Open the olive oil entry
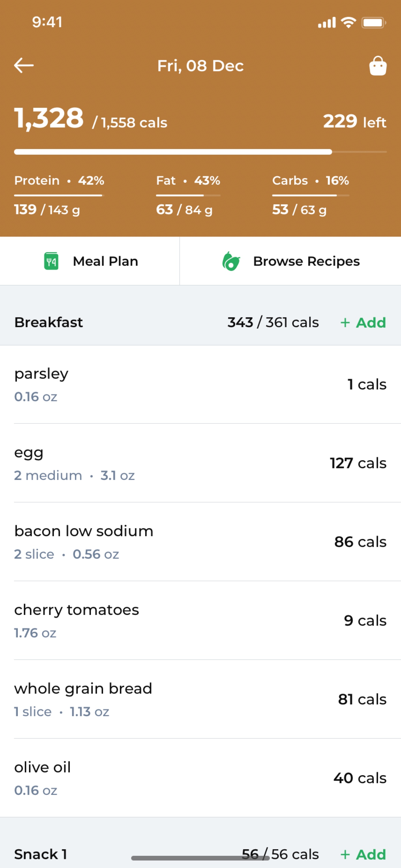The height and width of the screenshot is (868, 401). point(200,778)
